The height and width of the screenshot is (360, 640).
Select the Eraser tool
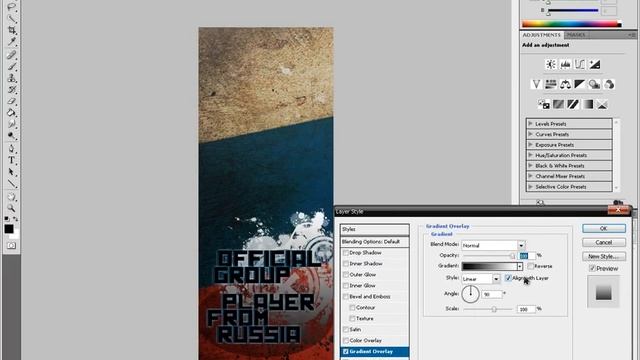pos(12,101)
